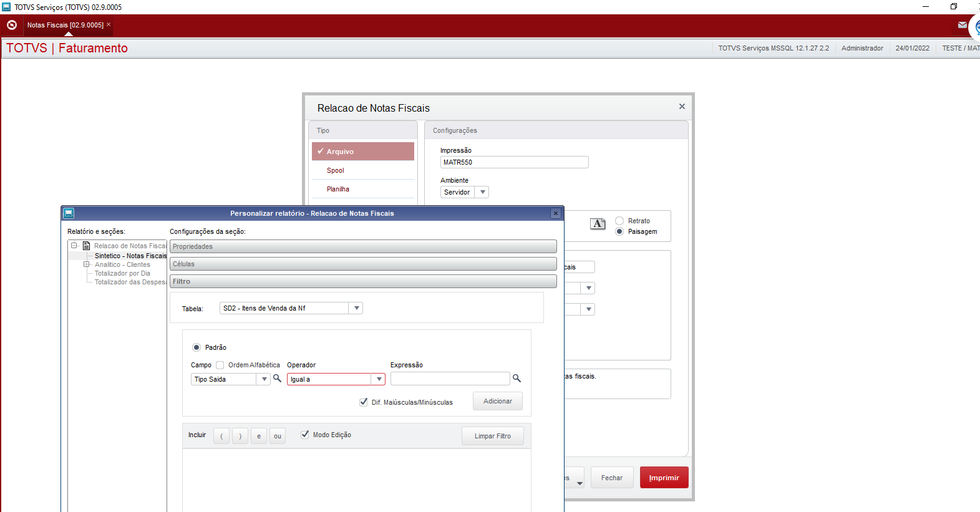This screenshot has width=980, height=512.
Task: Close the Notas Fiscais tab
Action: (109, 25)
